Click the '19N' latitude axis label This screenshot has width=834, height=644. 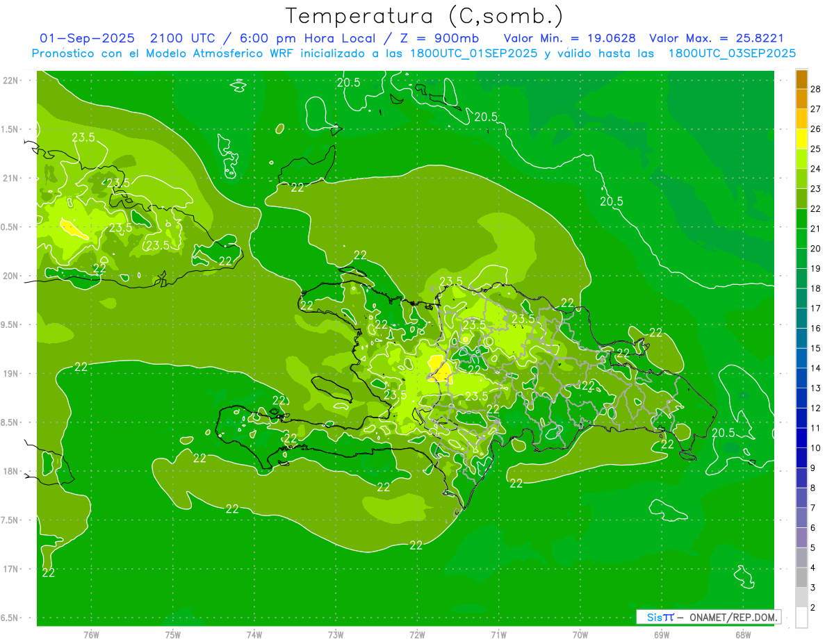click(x=10, y=374)
